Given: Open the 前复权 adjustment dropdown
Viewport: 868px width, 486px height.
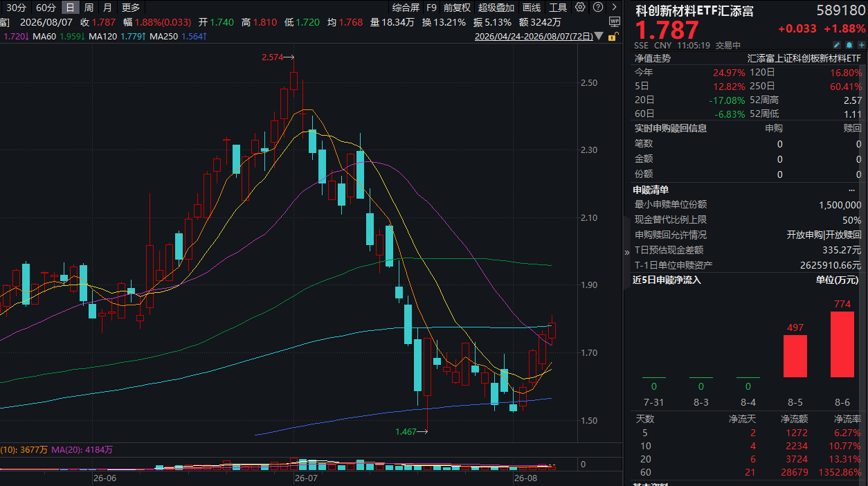Looking at the screenshot, I should point(457,8).
